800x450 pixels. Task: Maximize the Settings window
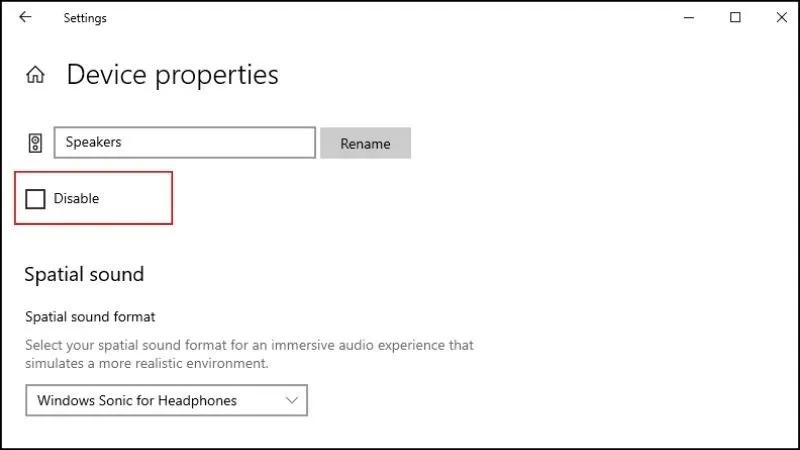pos(736,17)
